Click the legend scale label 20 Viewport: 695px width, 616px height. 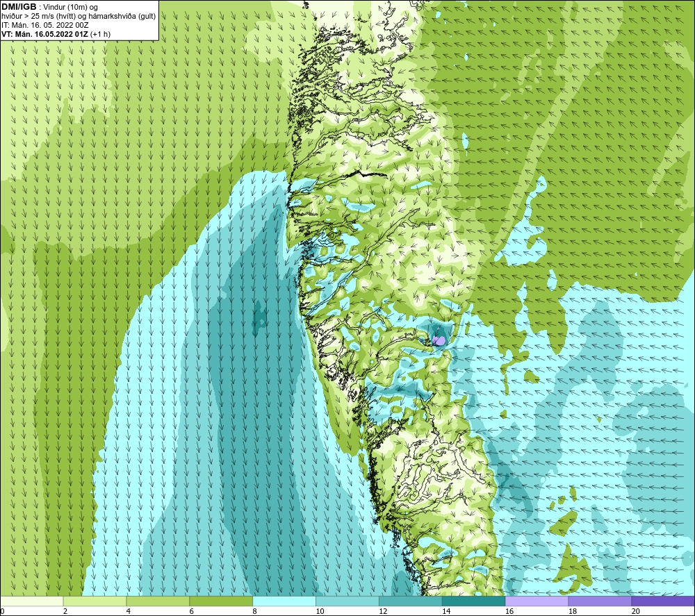tap(636, 612)
